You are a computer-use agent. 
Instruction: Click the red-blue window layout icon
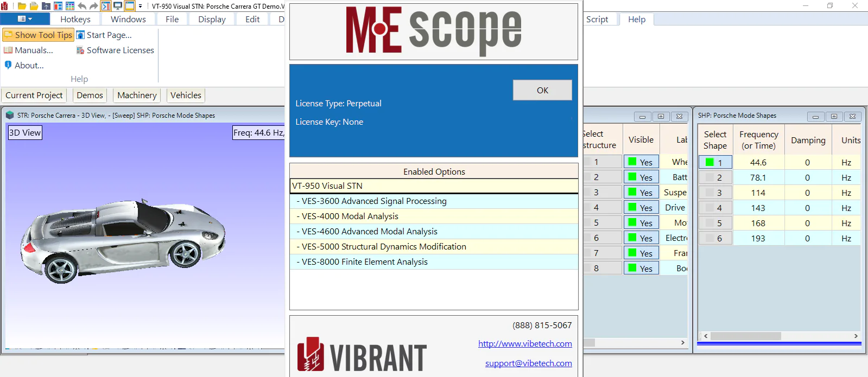click(x=58, y=6)
